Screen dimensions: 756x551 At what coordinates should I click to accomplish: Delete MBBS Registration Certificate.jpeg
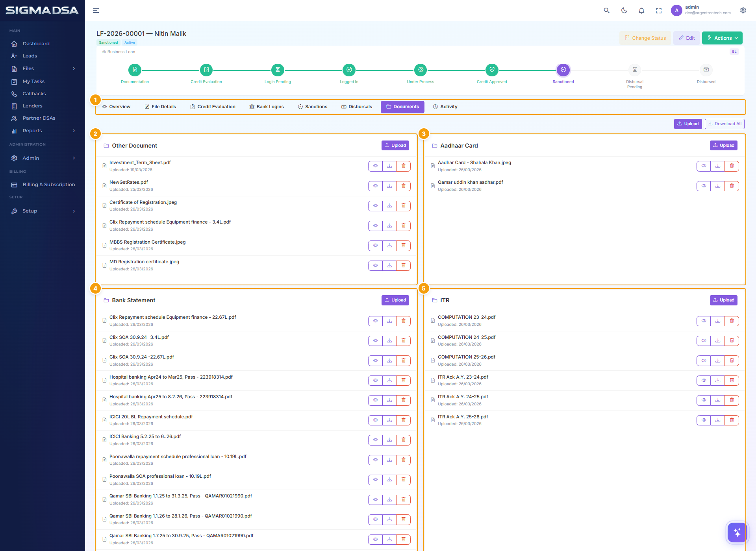tap(404, 246)
